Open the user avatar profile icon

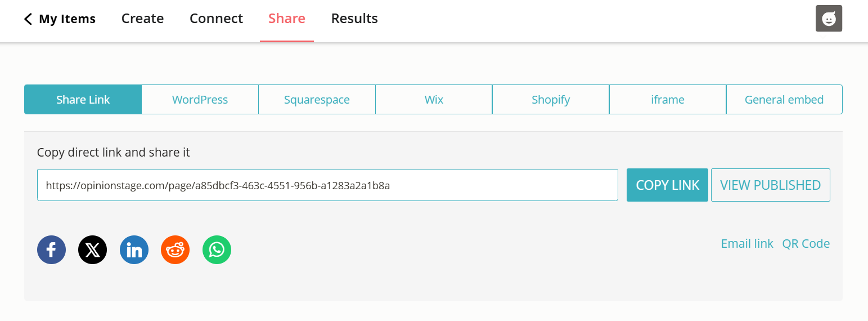click(x=828, y=19)
